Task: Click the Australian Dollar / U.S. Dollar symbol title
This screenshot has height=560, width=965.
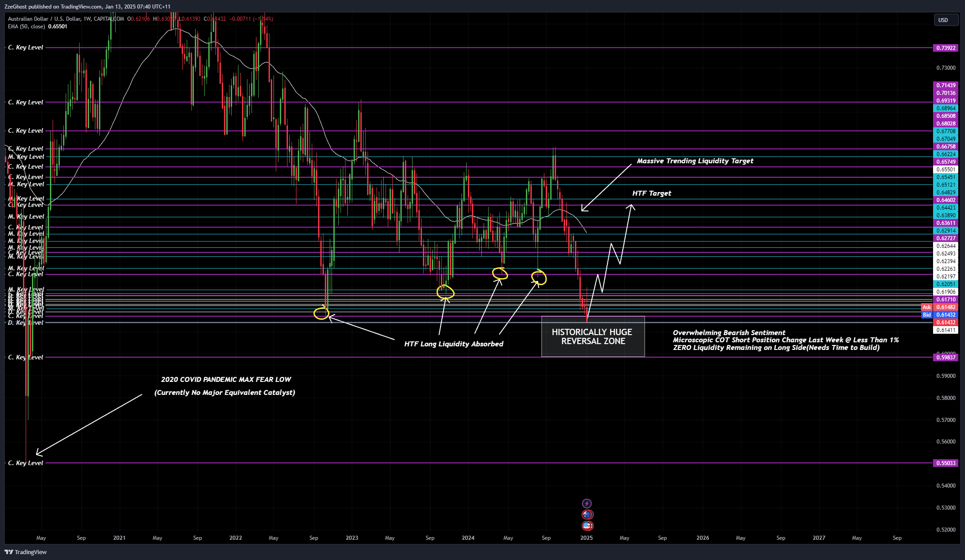Action: coord(66,19)
